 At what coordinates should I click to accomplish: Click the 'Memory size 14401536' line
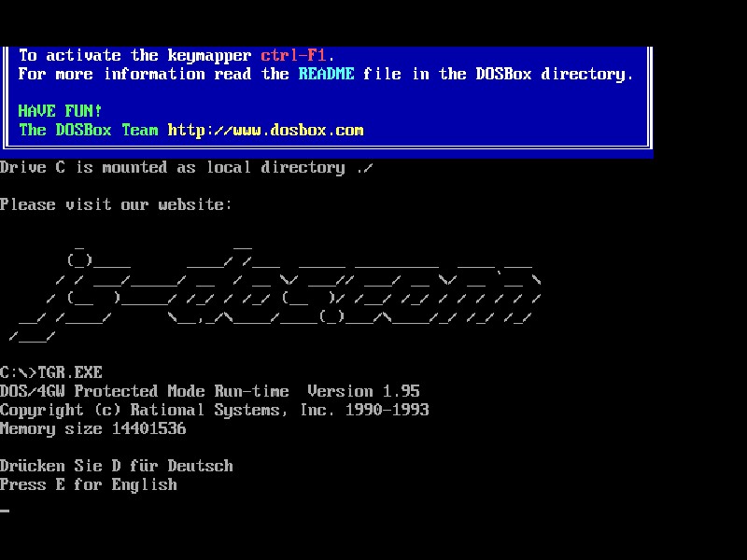(92, 428)
